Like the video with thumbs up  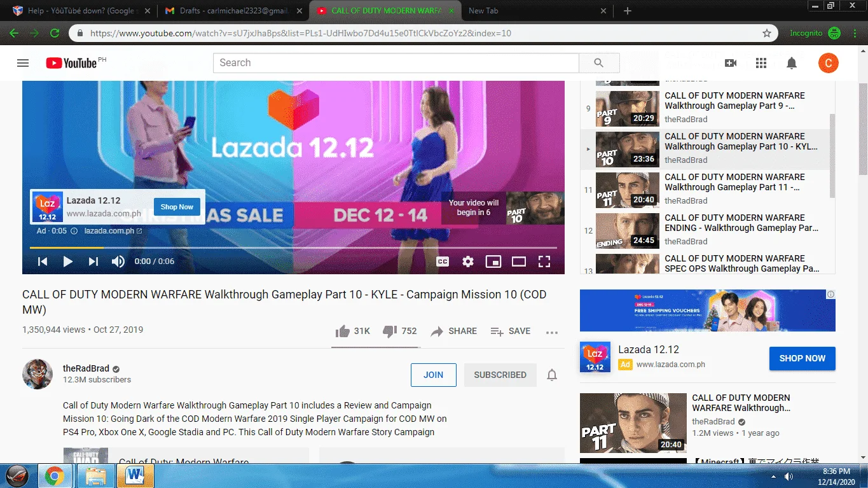click(352, 331)
